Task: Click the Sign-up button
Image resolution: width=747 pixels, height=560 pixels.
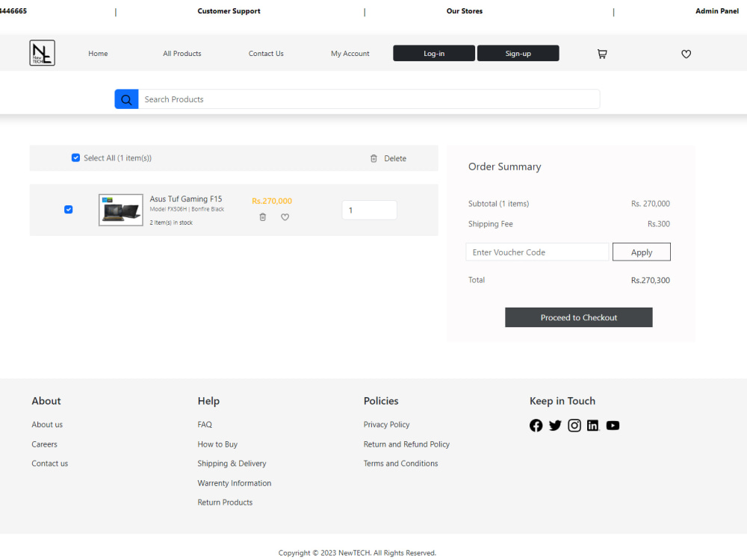Action: tap(518, 53)
